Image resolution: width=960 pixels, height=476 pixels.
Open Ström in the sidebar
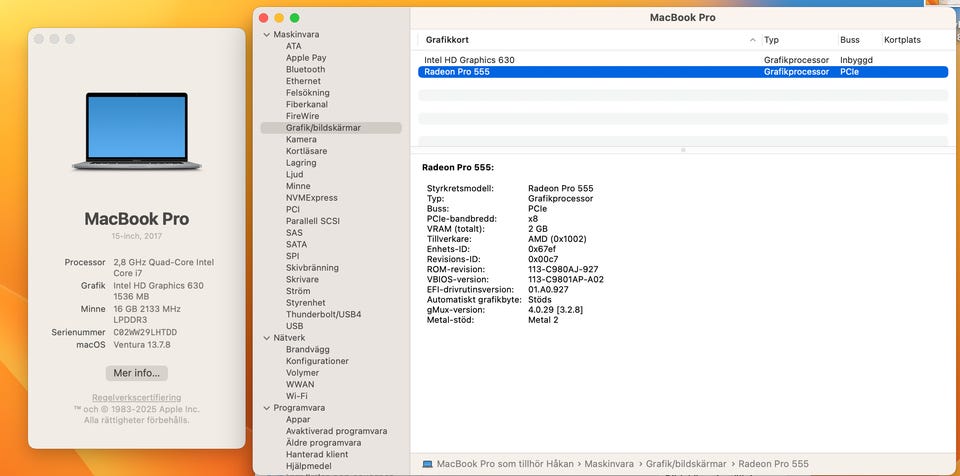pyautogui.click(x=298, y=291)
